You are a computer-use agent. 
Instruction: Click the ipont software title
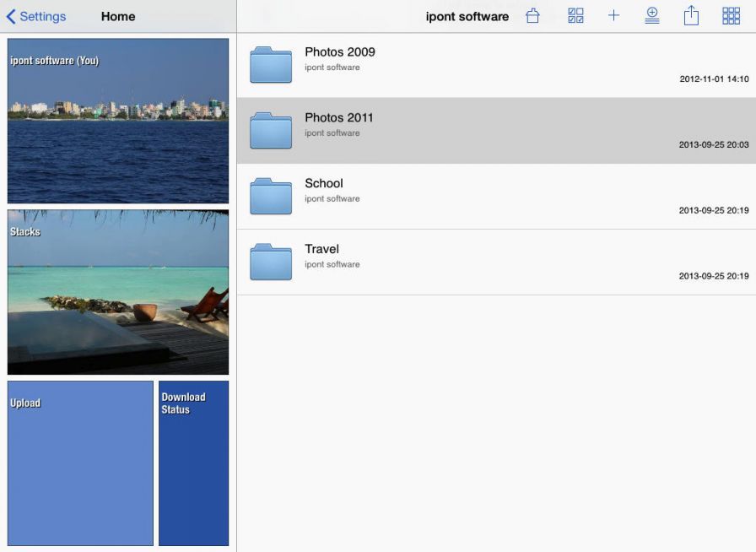tap(467, 16)
